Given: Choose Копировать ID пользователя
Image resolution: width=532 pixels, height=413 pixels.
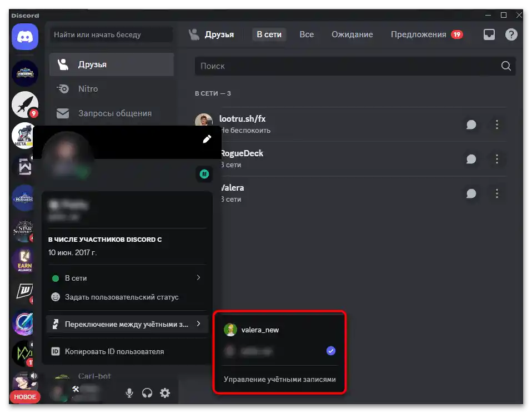Looking at the screenshot, I should [x=127, y=351].
